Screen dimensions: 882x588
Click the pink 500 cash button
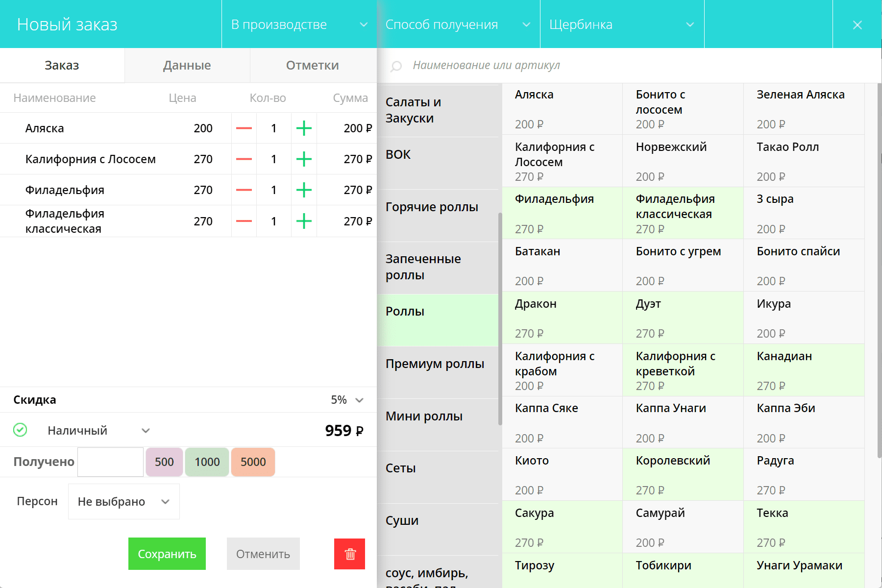[x=164, y=462]
